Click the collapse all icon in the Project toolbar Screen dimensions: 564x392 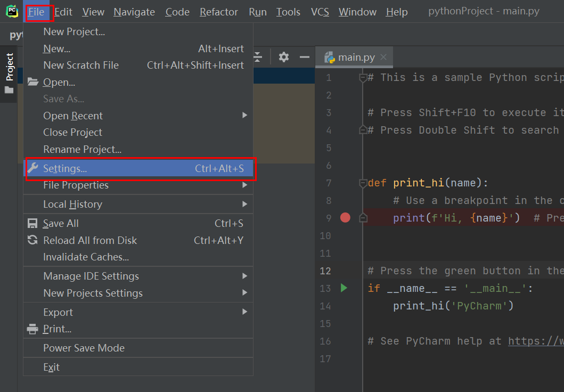click(258, 57)
